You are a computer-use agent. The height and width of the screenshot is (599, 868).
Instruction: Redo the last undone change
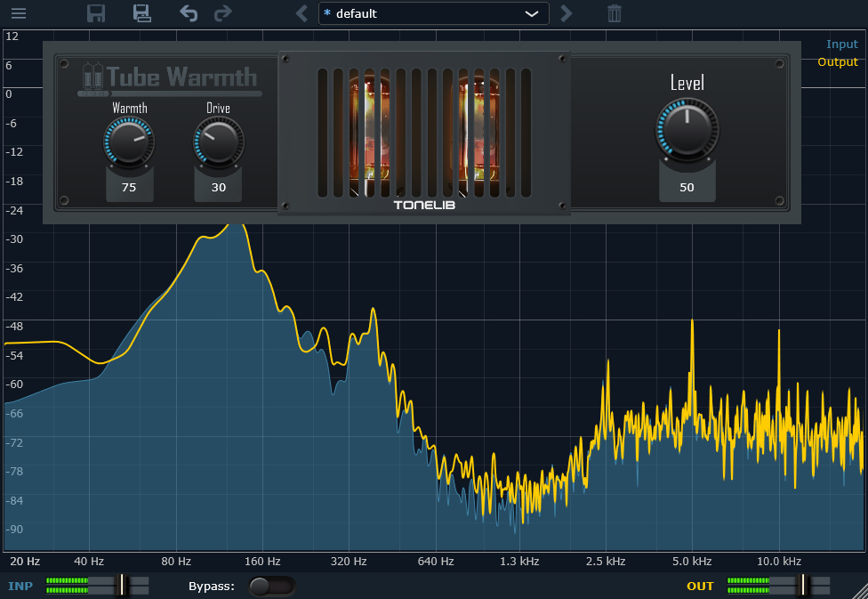pos(222,13)
